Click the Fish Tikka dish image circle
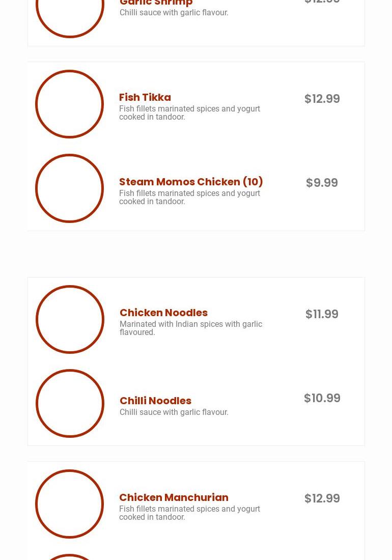The width and height of the screenshot is (392, 560). point(69,104)
